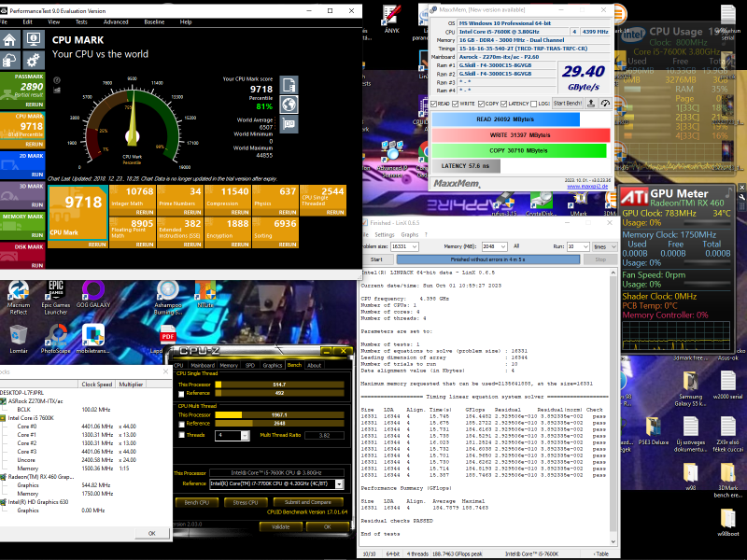This screenshot has width=747, height=560.
Task: Uncheck the LATENCY checkbox in MaxxMem
Action: pos(504,104)
